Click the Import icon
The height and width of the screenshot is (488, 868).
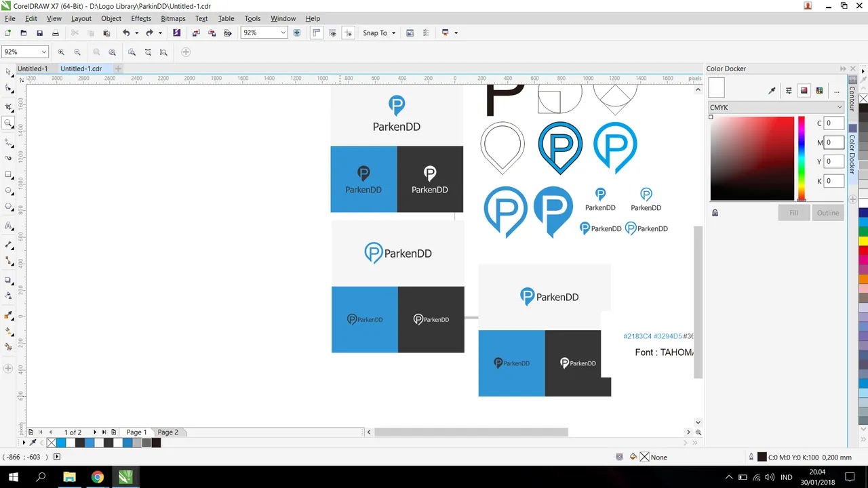[196, 33]
